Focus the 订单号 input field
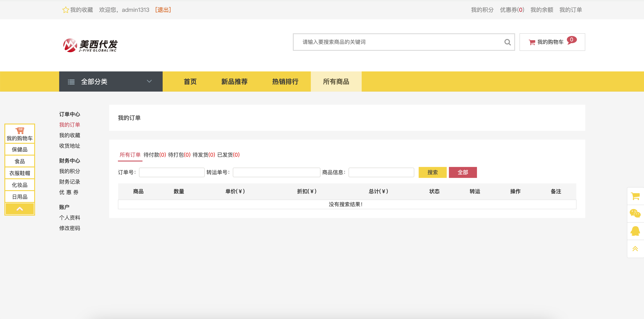The image size is (644, 319). click(172, 172)
